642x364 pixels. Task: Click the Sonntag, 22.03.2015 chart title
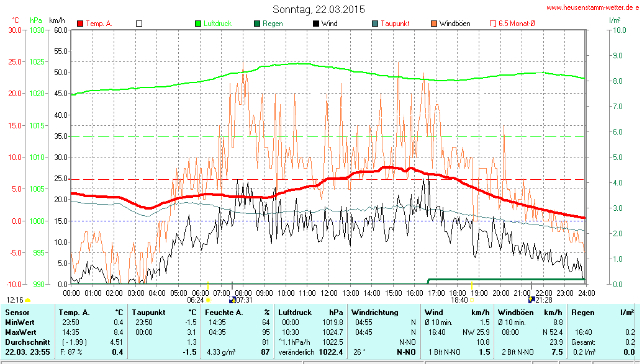[x=319, y=9]
